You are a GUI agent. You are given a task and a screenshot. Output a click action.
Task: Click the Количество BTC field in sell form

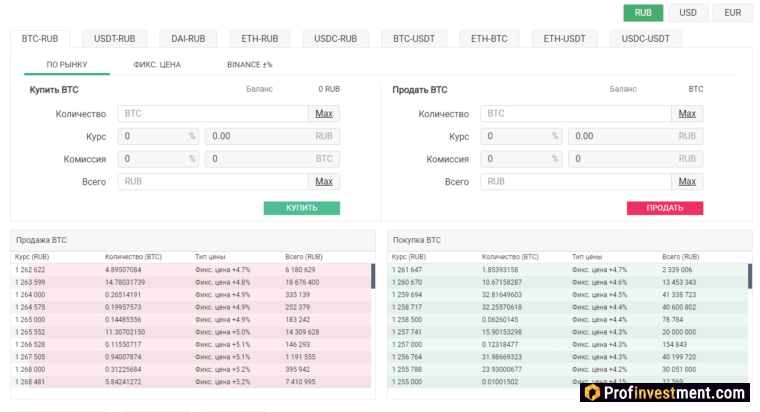[x=576, y=114]
